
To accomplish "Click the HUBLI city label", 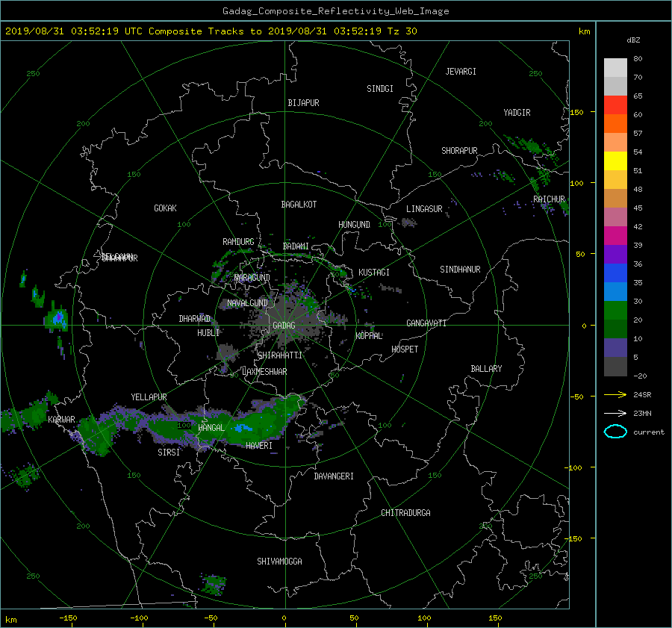I will 208,332.
